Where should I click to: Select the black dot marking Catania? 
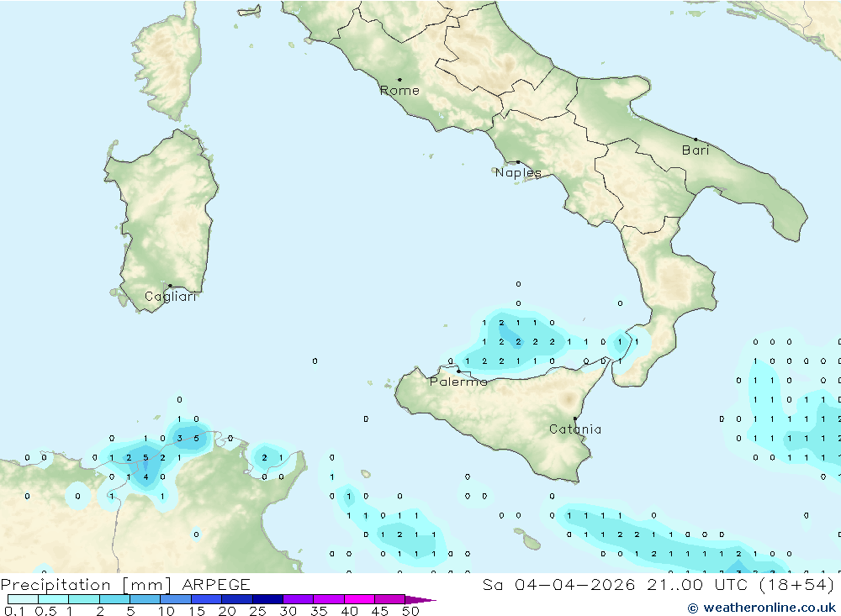pos(575,419)
